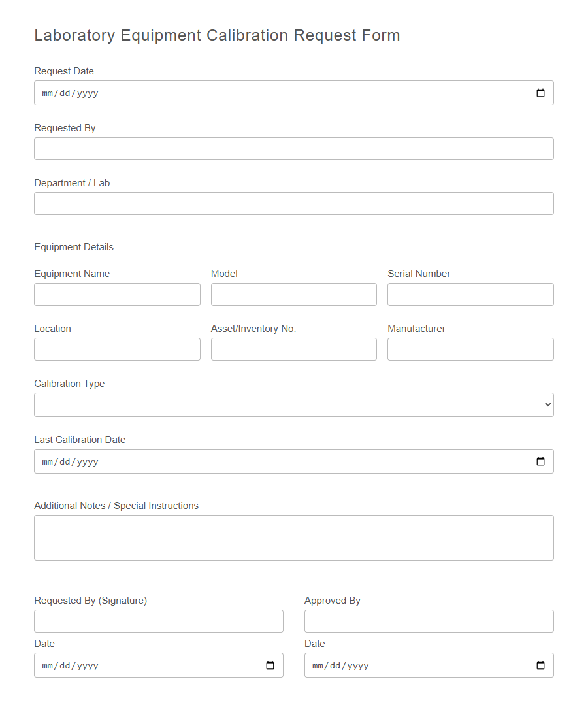588x709 pixels.
Task: Open calendar picker below Approved By field
Action: (540, 665)
